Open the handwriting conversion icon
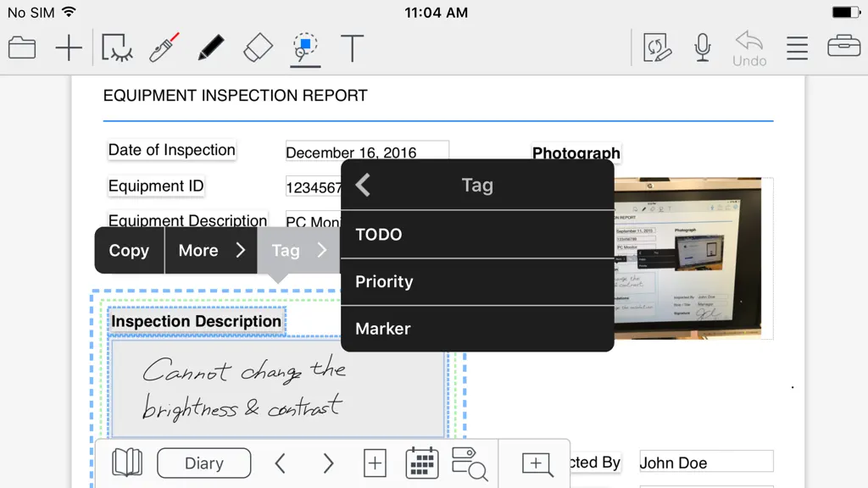The height and width of the screenshot is (488, 868). tap(657, 47)
